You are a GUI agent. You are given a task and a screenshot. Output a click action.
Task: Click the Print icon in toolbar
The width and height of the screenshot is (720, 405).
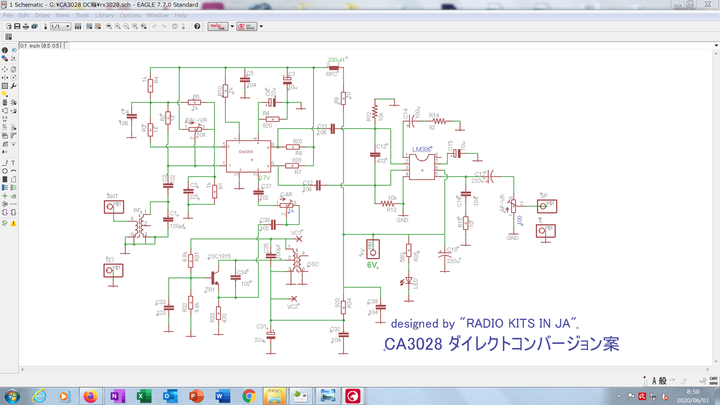(x=25, y=26)
